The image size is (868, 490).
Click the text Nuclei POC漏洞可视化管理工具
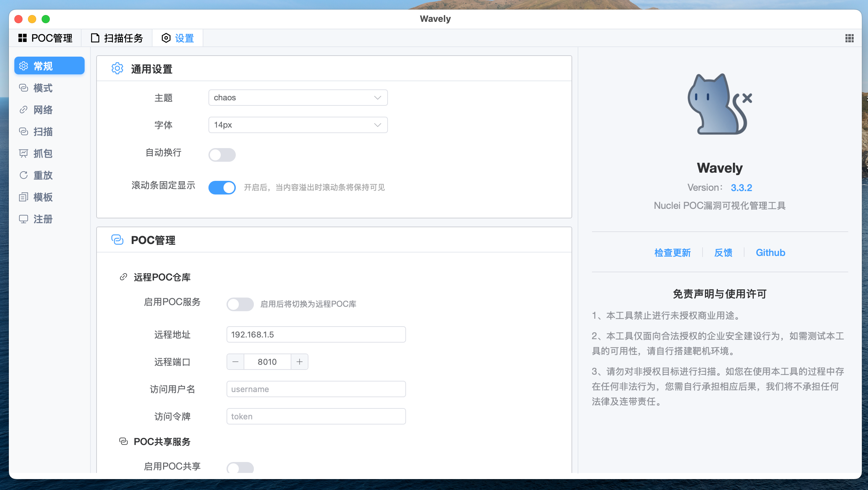[x=720, y=205]
